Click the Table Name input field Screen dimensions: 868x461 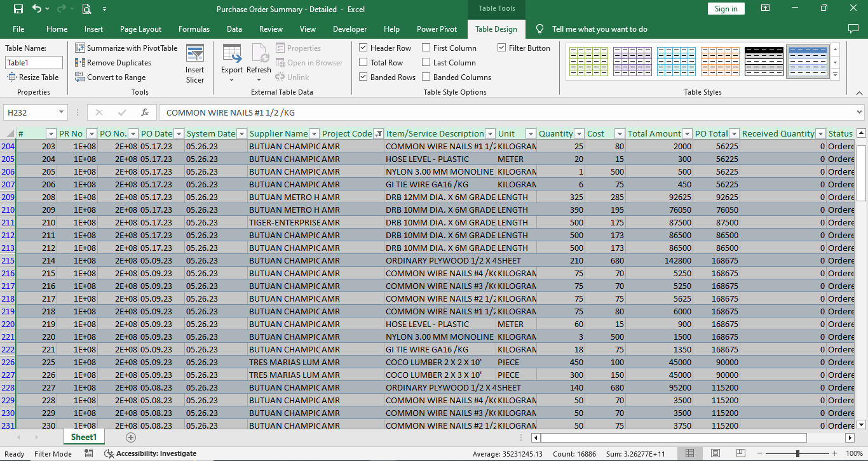[x=34, y=63]
